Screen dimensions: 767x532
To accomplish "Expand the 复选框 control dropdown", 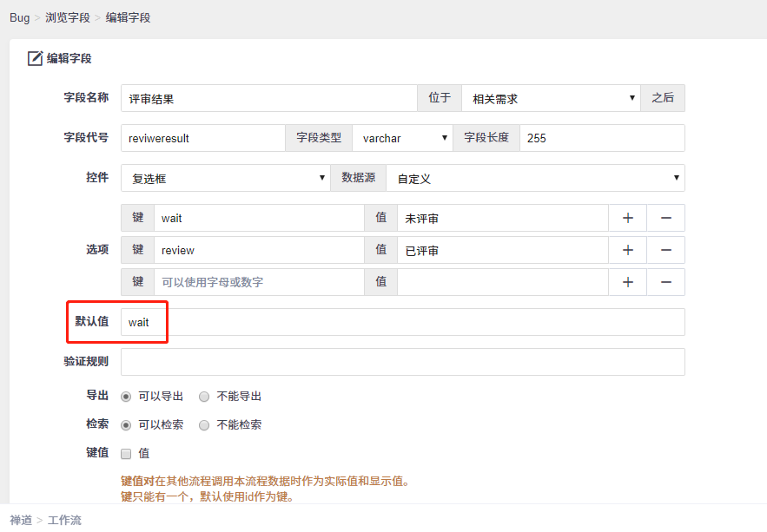I will point(225,178).
